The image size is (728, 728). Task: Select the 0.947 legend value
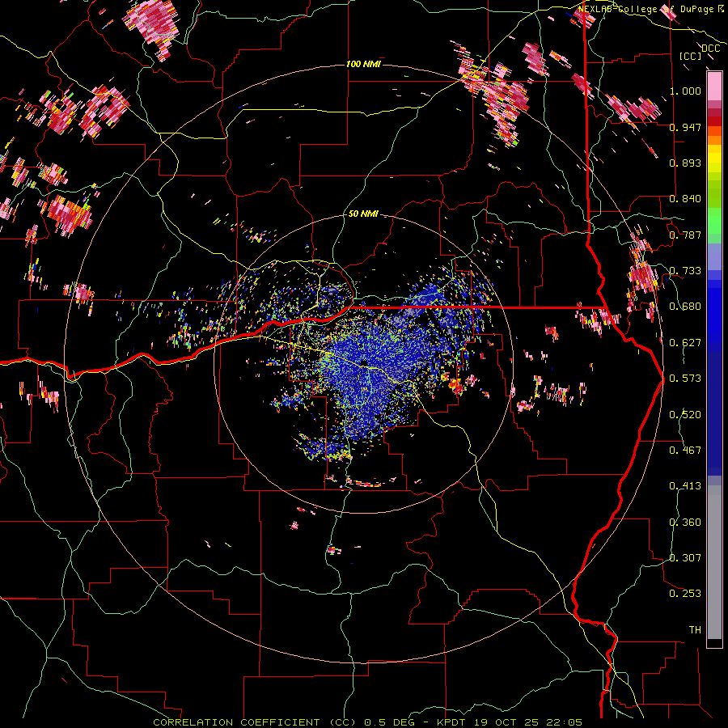point(685,127)
